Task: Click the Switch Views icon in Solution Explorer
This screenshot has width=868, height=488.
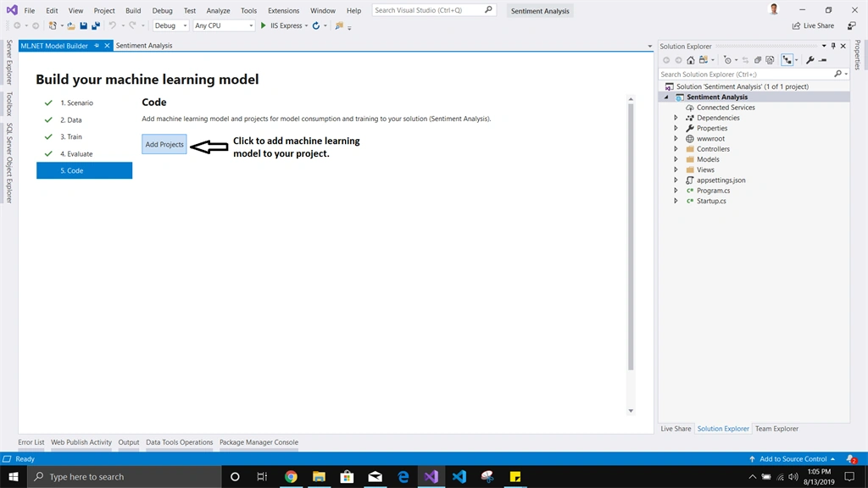Action: coord(703,60)
